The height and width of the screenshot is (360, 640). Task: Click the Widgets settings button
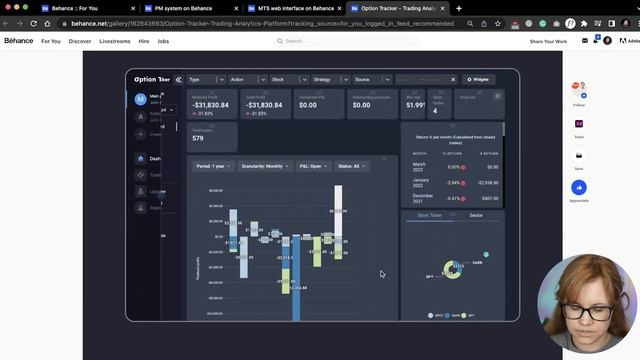click(x=478, y=80)
